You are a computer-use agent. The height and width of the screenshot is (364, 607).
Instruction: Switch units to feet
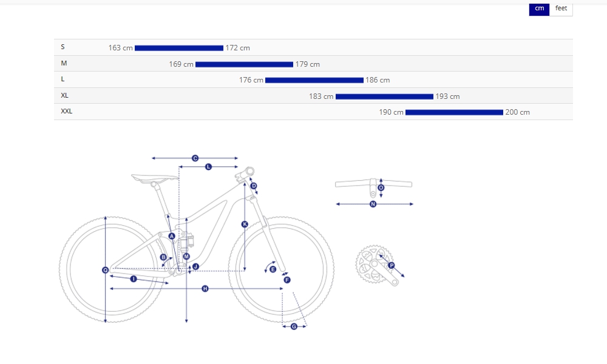(561, 8)
